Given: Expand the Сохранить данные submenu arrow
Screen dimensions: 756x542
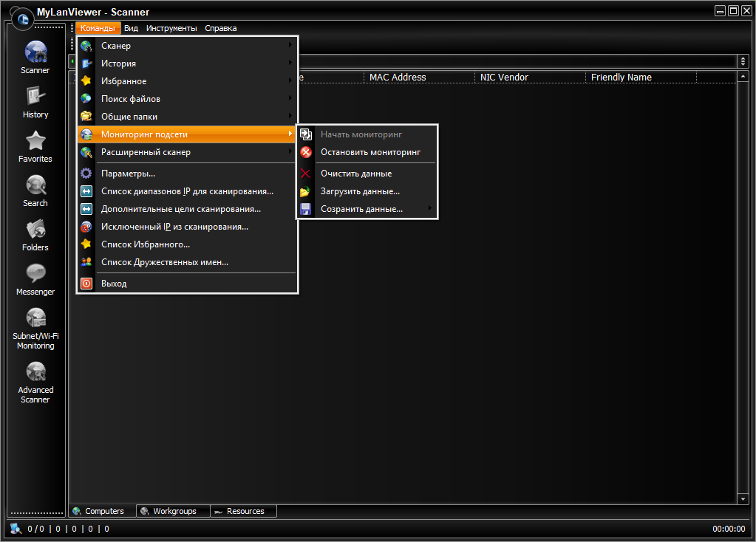Looking at the screenshot, I should pyautogui.click(x=429, y=208).
